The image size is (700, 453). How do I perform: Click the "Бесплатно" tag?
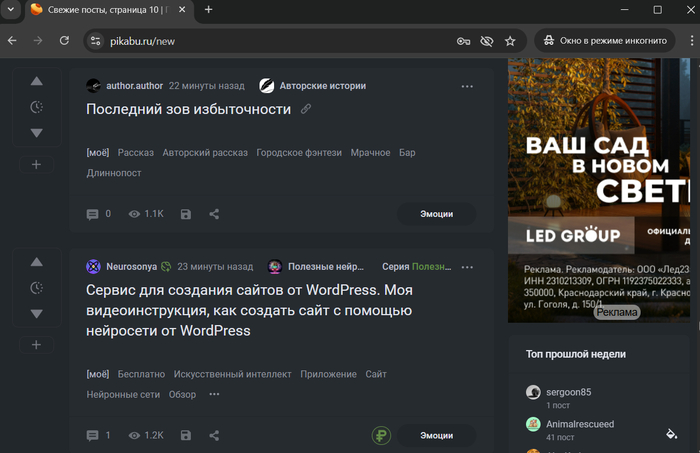click(x=141, y=374)
